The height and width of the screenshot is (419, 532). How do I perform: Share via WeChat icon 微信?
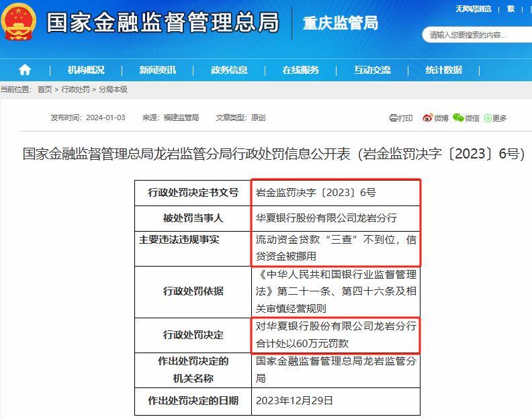466,118
